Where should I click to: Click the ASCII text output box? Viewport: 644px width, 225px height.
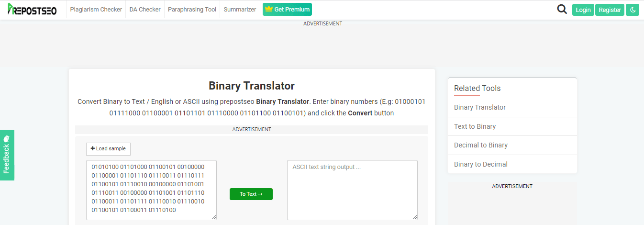click(352, 190)
